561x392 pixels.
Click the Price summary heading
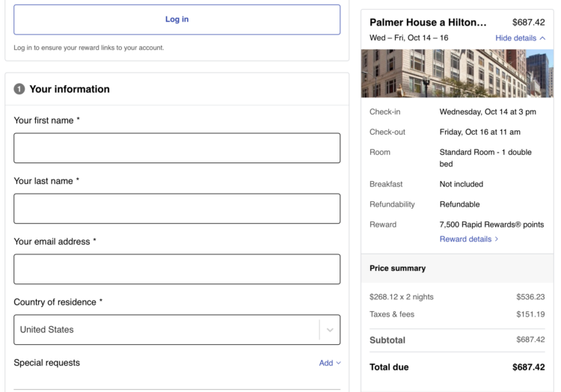click(397, 269)
